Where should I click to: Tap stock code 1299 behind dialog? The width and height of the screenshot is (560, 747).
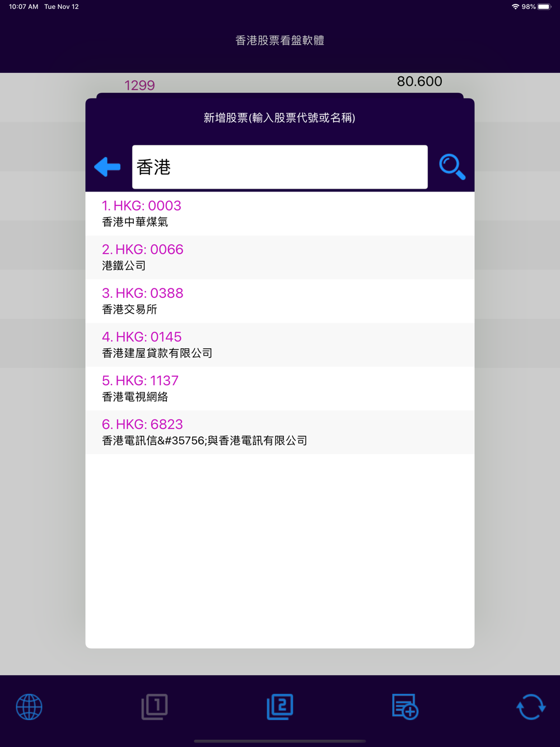[139, 85]
